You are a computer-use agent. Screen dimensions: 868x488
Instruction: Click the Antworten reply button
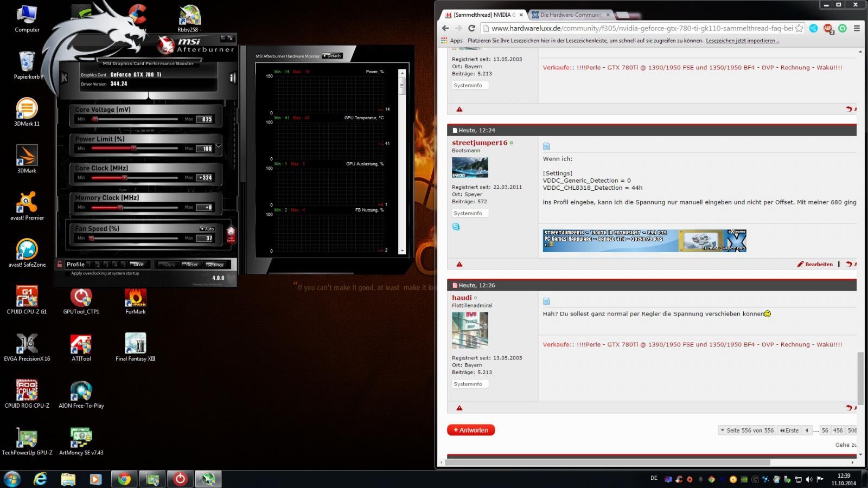coord(471,430)
